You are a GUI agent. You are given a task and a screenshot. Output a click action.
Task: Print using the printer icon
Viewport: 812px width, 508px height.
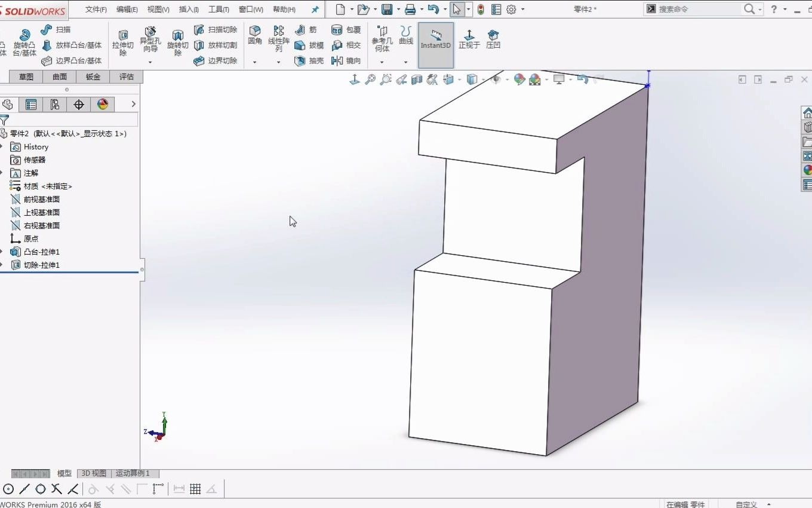410,9
